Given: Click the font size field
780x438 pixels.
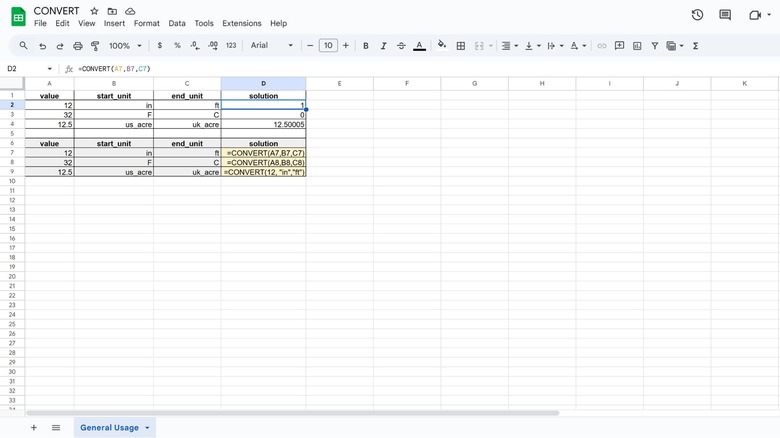Looking at the screenshot, I should point(328,45).
